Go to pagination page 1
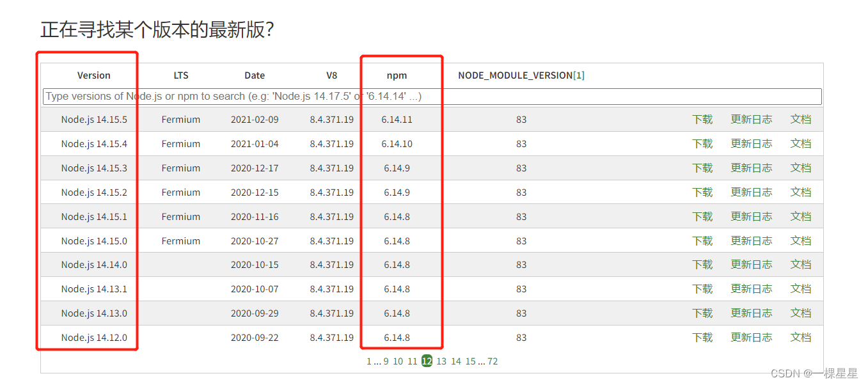This screenshot has width=868, height=385. (x=369, y=361)
